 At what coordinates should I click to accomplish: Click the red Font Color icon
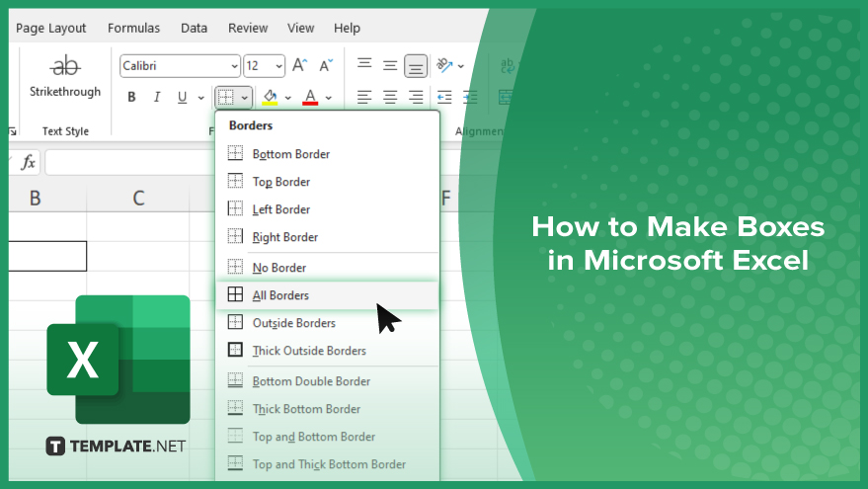[x=310, y=98]
